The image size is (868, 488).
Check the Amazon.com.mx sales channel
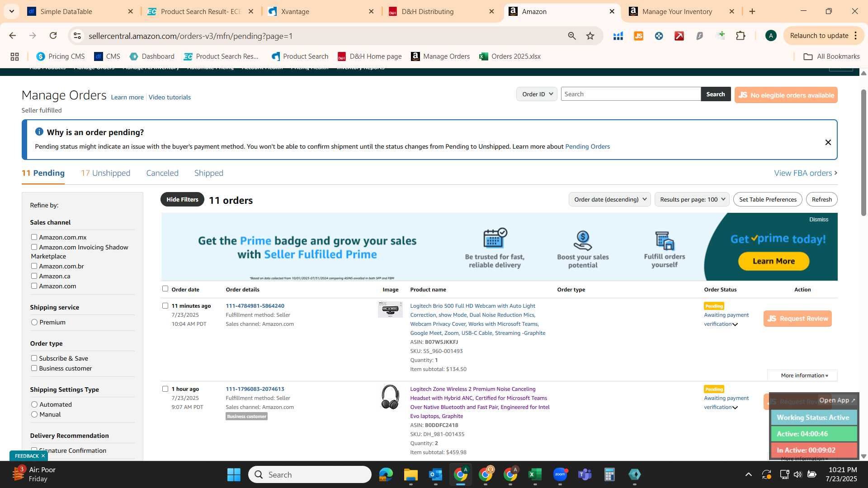click(x=34, y=237)
